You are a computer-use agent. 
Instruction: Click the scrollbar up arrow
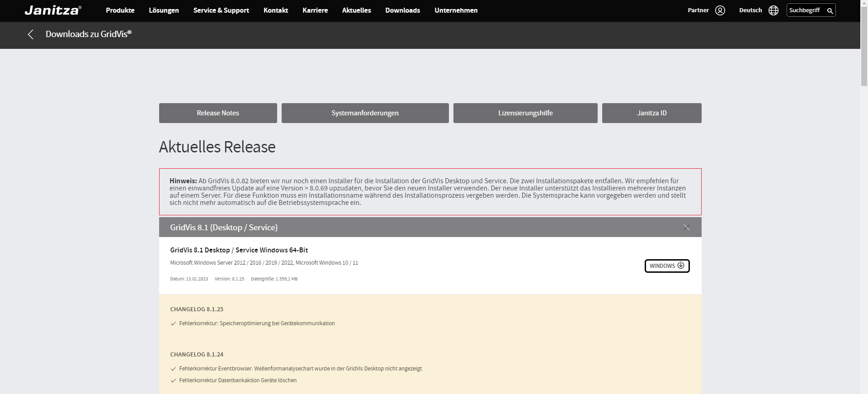tap(864, 4)
